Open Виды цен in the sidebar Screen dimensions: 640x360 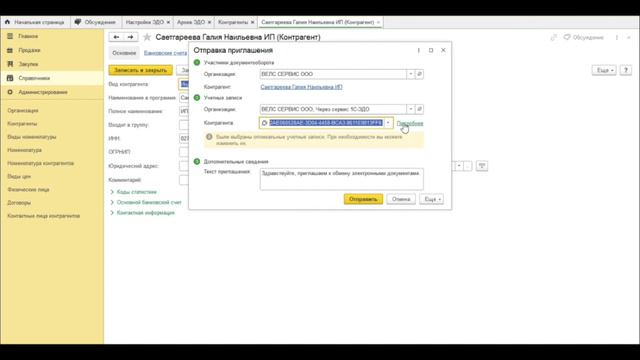pos(19,177)
